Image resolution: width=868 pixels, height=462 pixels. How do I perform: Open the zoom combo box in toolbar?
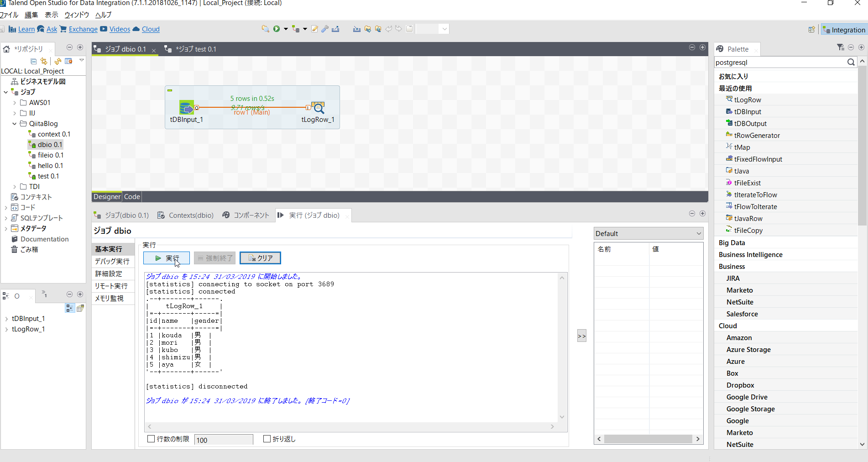pyautogui.click(x=433, y=29)
